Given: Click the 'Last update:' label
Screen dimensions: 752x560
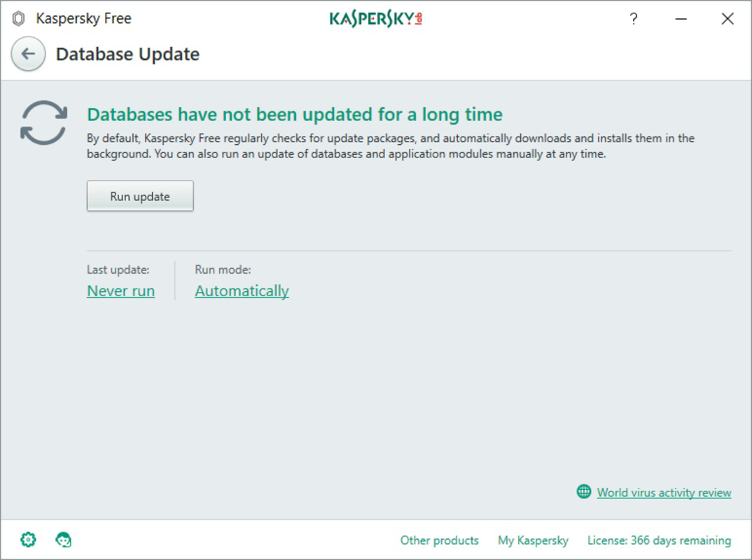Looking at the screenshot, I should 118,269.
